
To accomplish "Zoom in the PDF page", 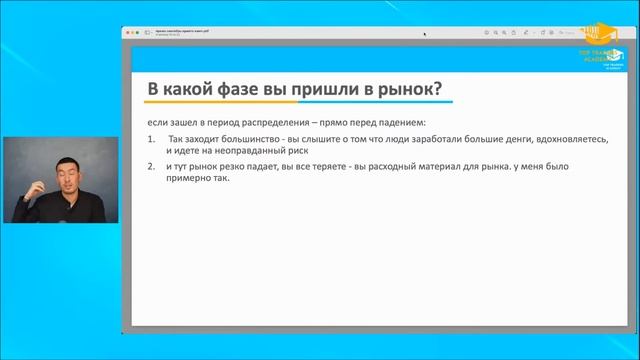I will (504, 32).
